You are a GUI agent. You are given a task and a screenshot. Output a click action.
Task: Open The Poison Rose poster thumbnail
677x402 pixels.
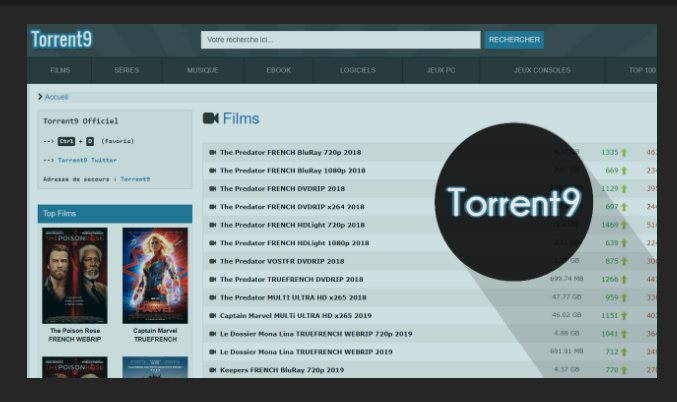click(x=75, y=275)
